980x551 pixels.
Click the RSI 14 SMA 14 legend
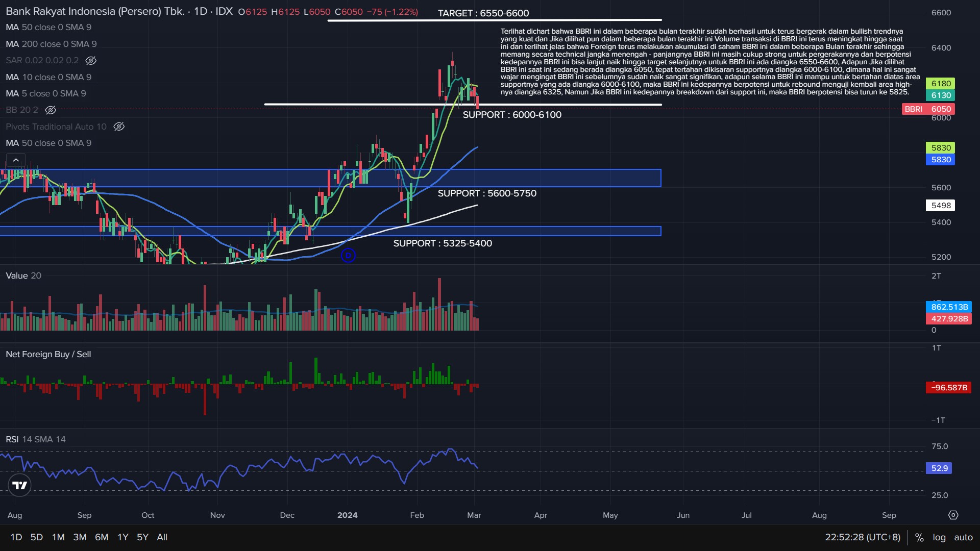(36, 439)
